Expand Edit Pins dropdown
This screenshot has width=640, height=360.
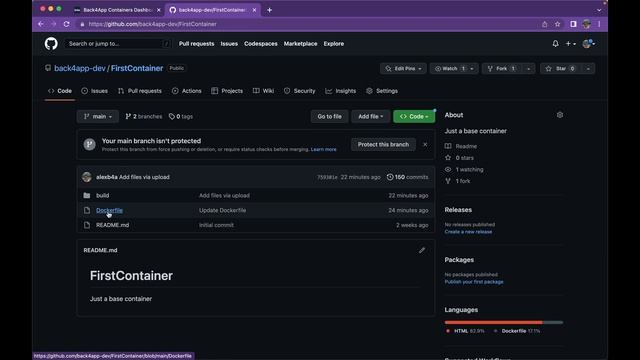pyautogui.click(x=403, y=69)
